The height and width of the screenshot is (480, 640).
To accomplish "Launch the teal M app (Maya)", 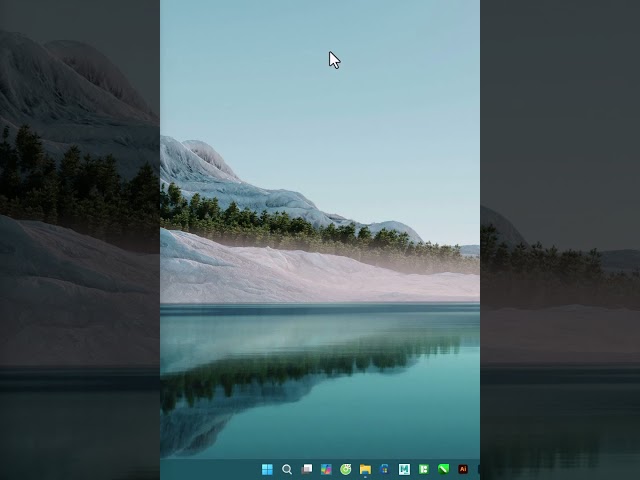I will point(404,469).
